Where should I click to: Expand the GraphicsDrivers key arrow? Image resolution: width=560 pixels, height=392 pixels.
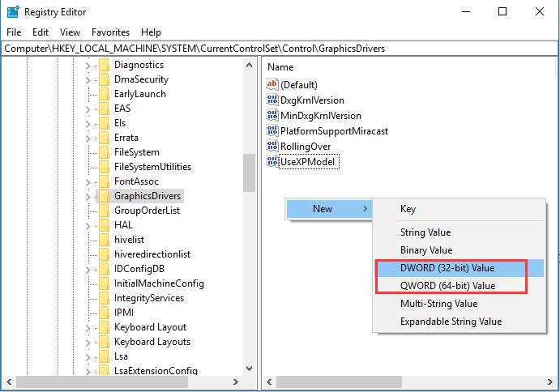(88, 197)
